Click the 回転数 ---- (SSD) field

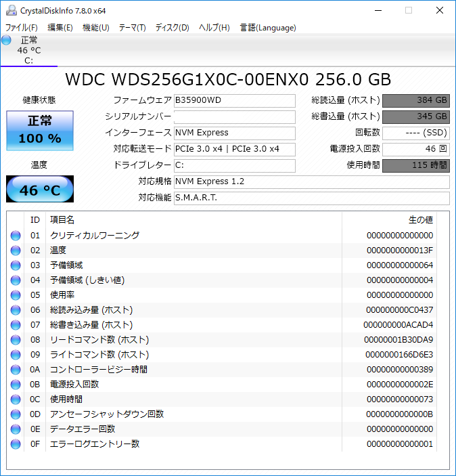pyautogui.click(x=415, y=133)
